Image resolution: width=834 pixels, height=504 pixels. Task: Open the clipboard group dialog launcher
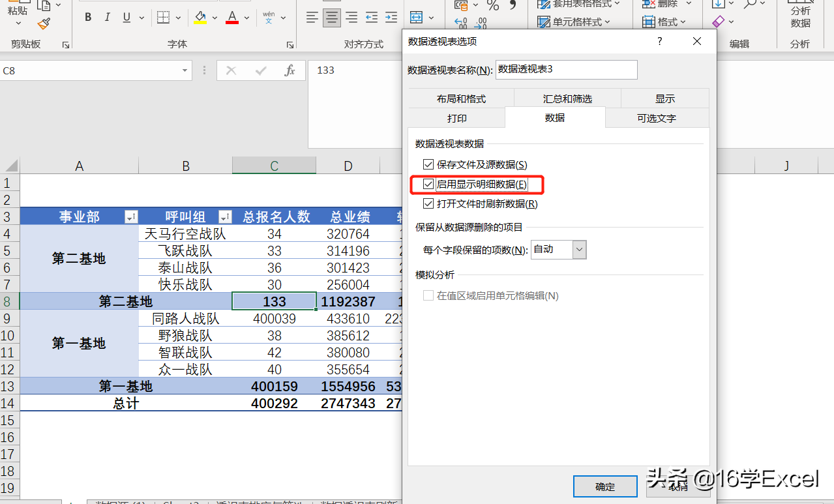point(66,45)
